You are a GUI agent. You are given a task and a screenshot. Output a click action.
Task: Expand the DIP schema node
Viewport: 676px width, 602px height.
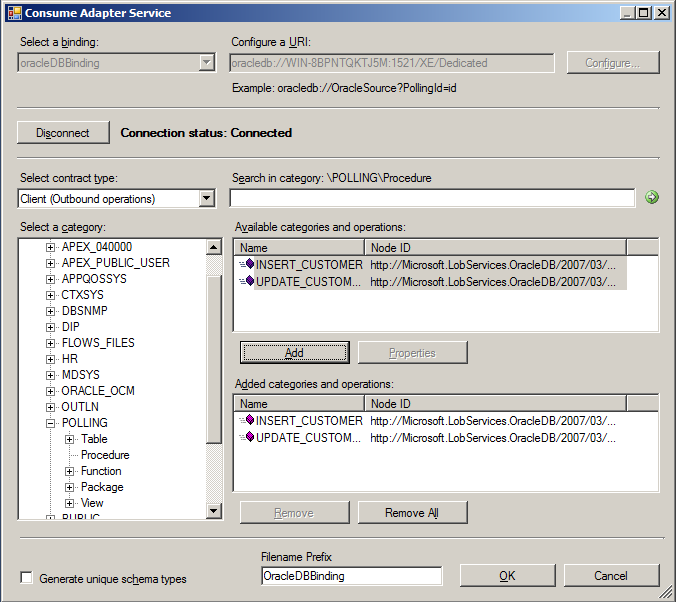tap(50, 327)
